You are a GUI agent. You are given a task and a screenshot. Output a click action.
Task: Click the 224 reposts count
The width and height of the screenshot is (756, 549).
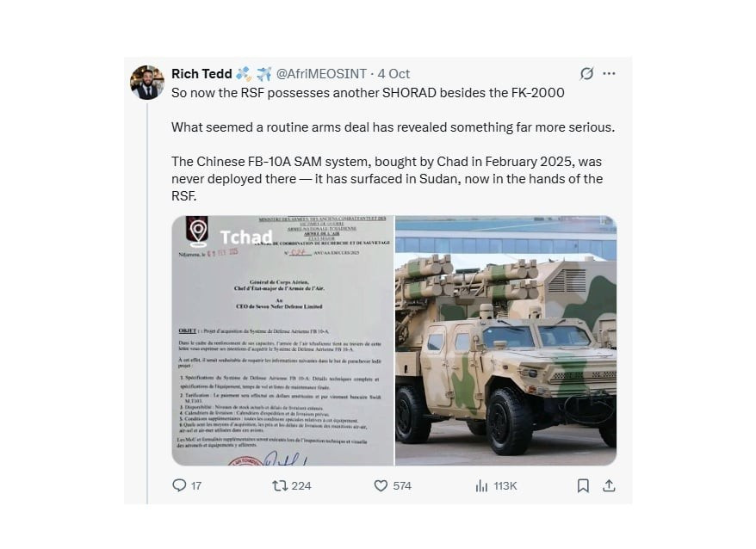tap(301, 485)
